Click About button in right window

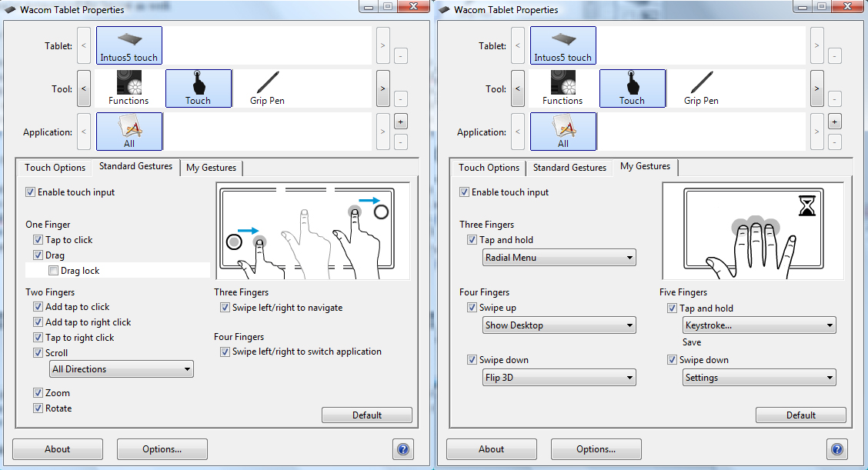coord(492,449)
